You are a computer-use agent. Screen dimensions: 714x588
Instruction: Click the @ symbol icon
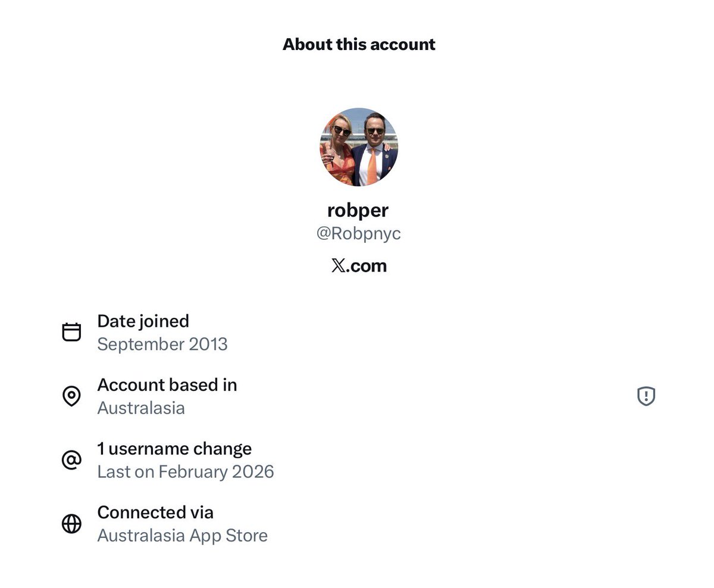click(x=71, y=459)
